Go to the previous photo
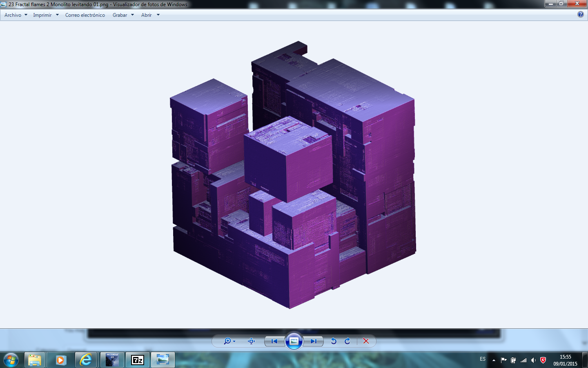 point(274,341)
